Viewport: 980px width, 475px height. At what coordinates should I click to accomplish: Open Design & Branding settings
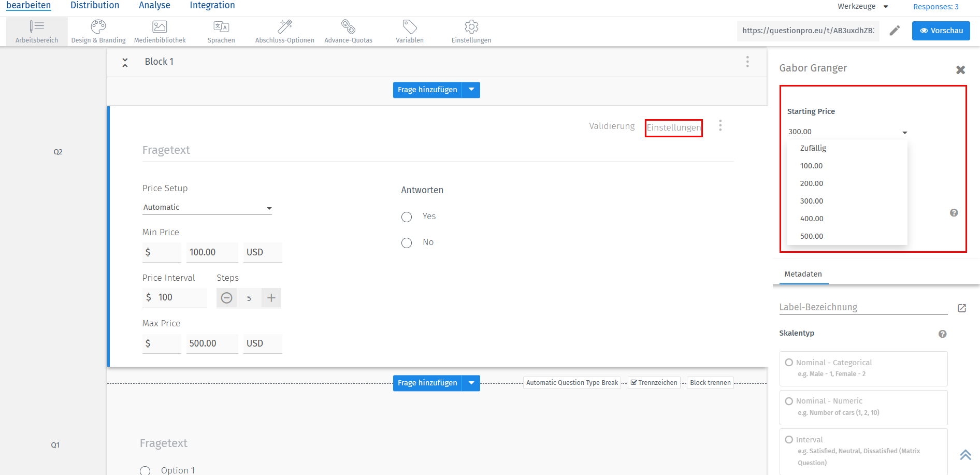pos(98,31)
